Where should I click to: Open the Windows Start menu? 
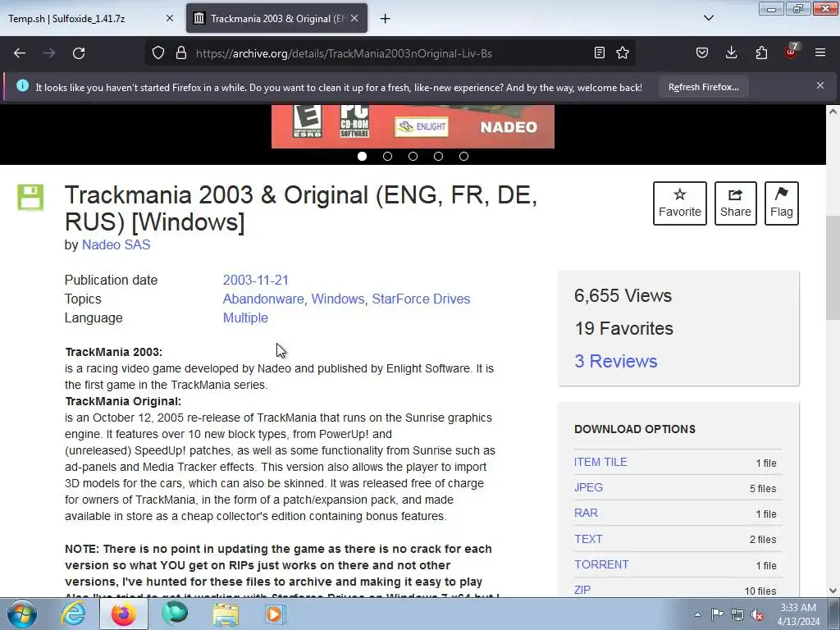pos(22,614)
